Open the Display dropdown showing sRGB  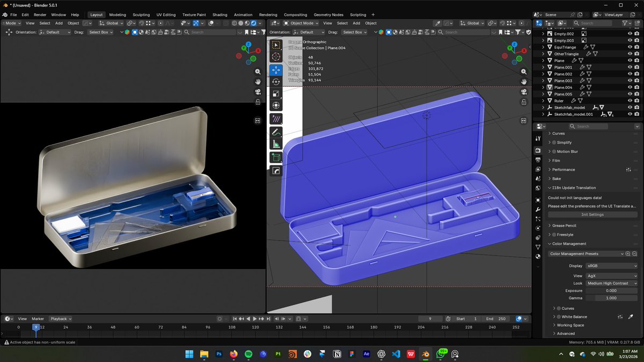pyautogui.click(x=611, y=266)
